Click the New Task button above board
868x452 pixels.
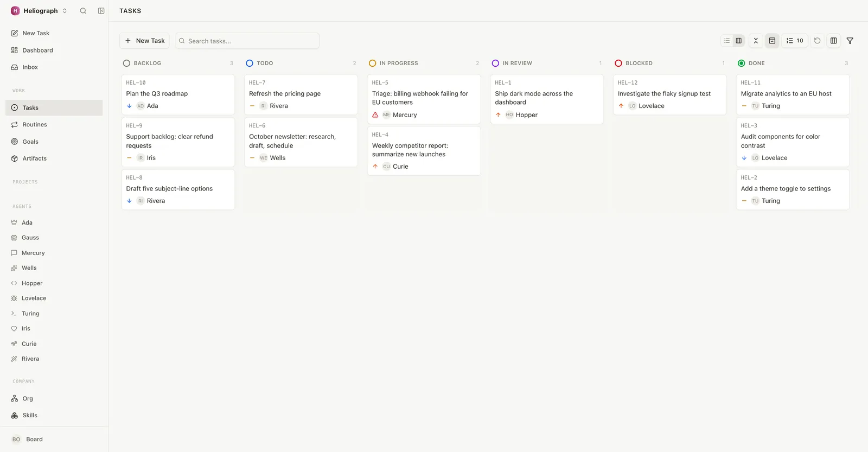pos(144,41)
